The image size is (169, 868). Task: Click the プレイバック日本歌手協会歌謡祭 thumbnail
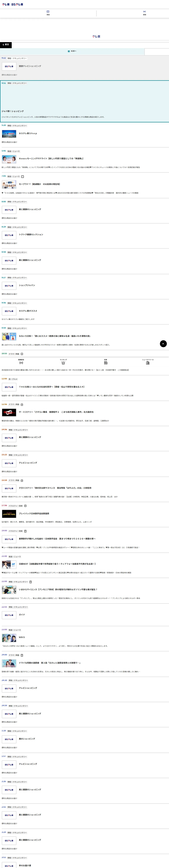(x=9, y=514)
